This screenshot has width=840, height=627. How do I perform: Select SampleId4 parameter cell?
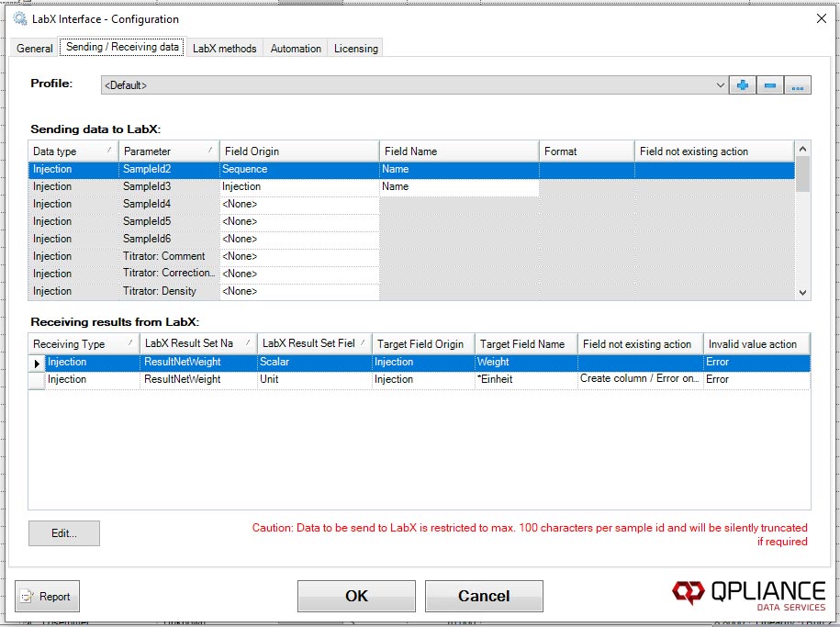(169, 204)
